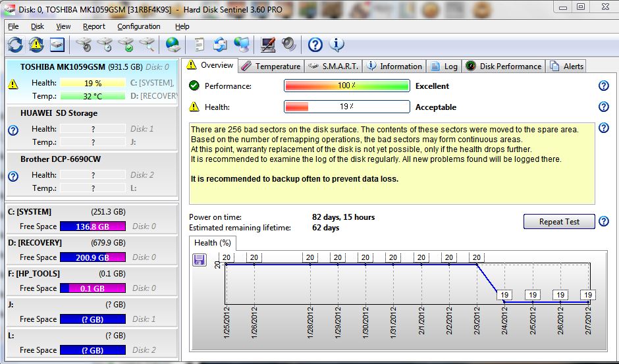
Task: Open the report document toolbar icon
Action: tap(200, 45)
